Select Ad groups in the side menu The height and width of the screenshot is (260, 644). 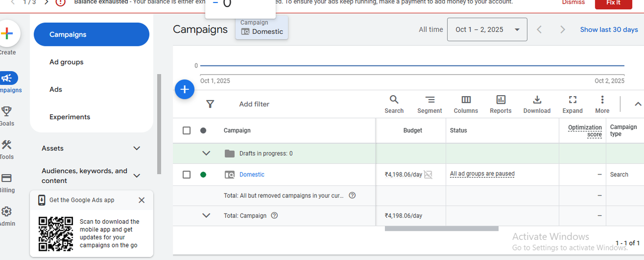pyautogui.click(x=66, y=62)
